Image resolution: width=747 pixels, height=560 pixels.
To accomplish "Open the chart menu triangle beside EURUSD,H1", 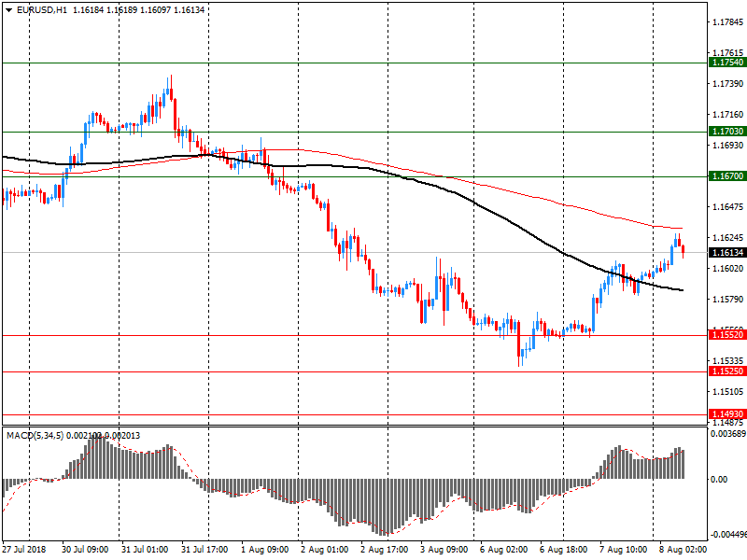I will click(x=8, y=10).
